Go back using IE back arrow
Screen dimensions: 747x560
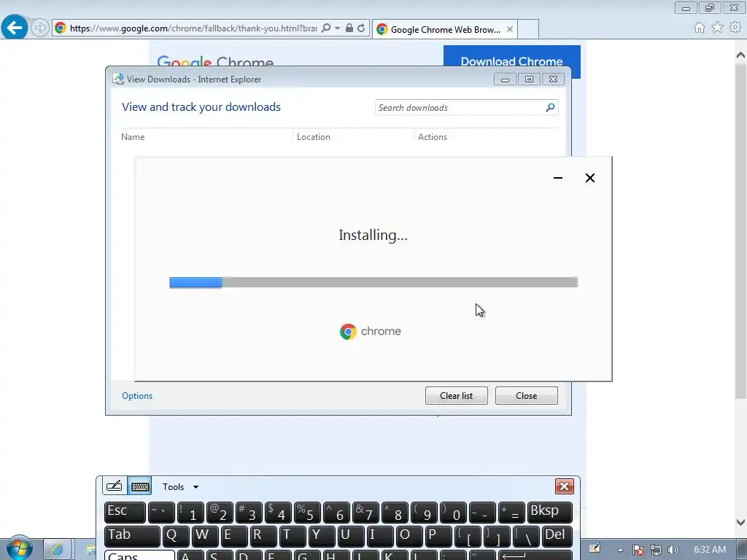click(15, 28)
